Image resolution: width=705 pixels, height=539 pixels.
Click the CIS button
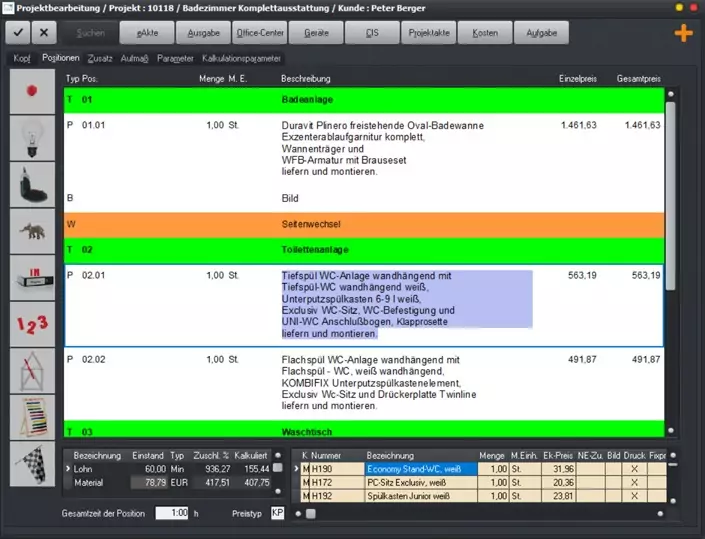pos(372,33)
